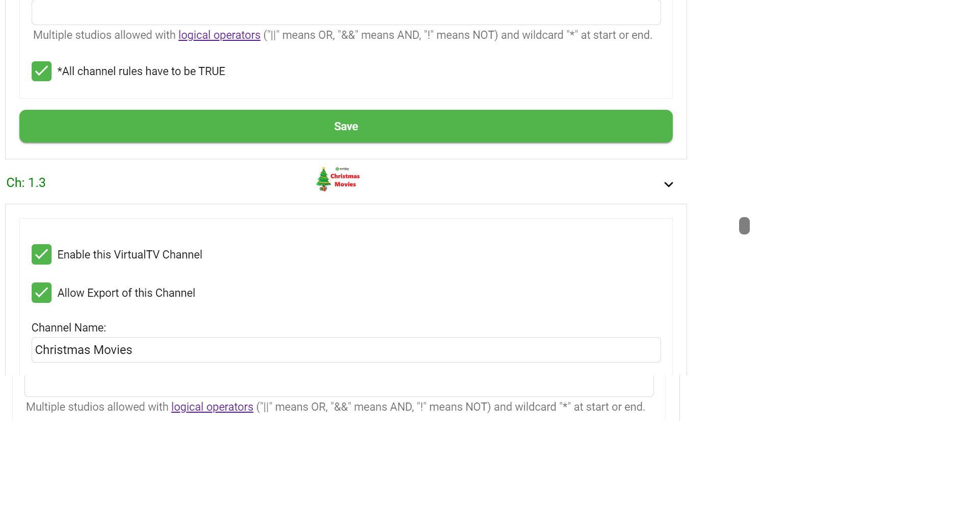Collapse channel 1.3 with the chevron arrow
980x521 pixels.
tap(668, 184)
